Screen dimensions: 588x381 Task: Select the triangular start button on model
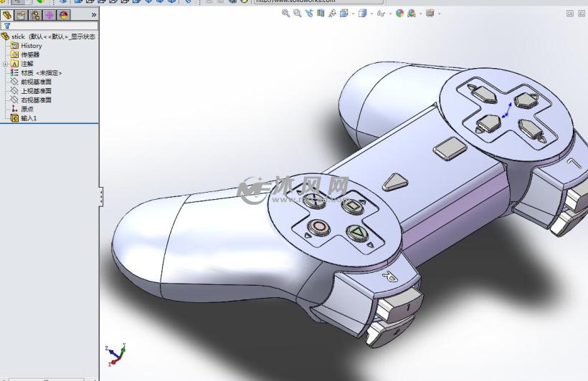(x=395, y=182)
